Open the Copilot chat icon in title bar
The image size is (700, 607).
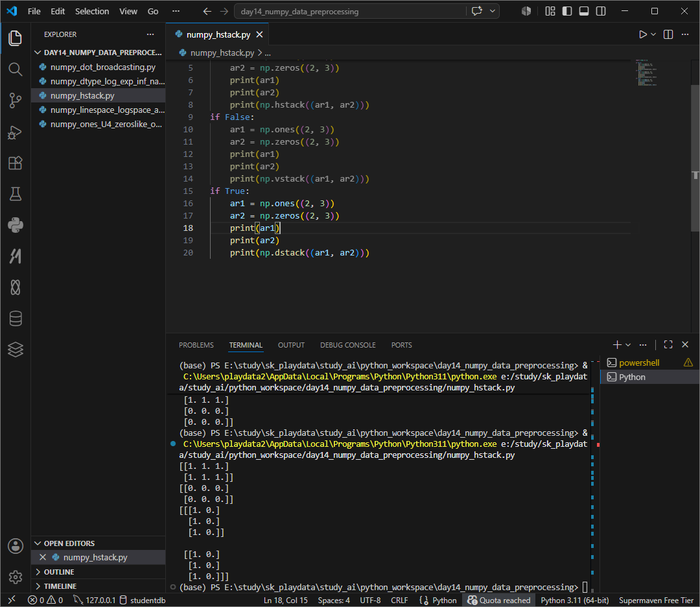[477, 11]
